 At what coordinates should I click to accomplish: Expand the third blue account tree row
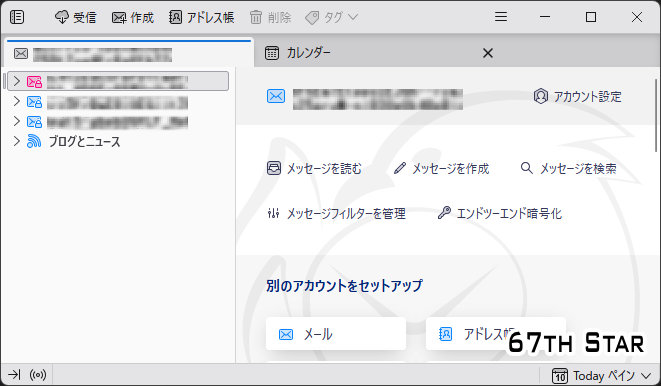click(x=16, y=121)
